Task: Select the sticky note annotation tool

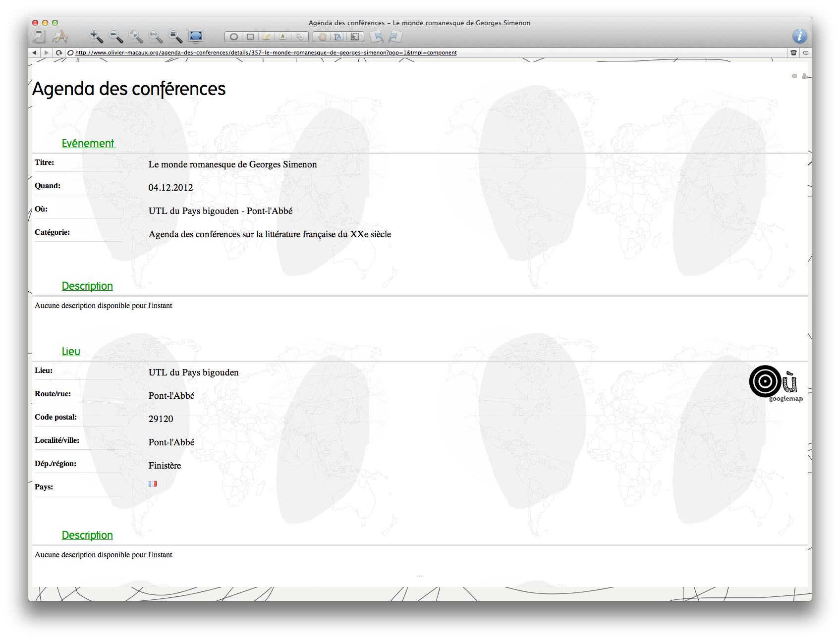Action: [x=267, y=37]
